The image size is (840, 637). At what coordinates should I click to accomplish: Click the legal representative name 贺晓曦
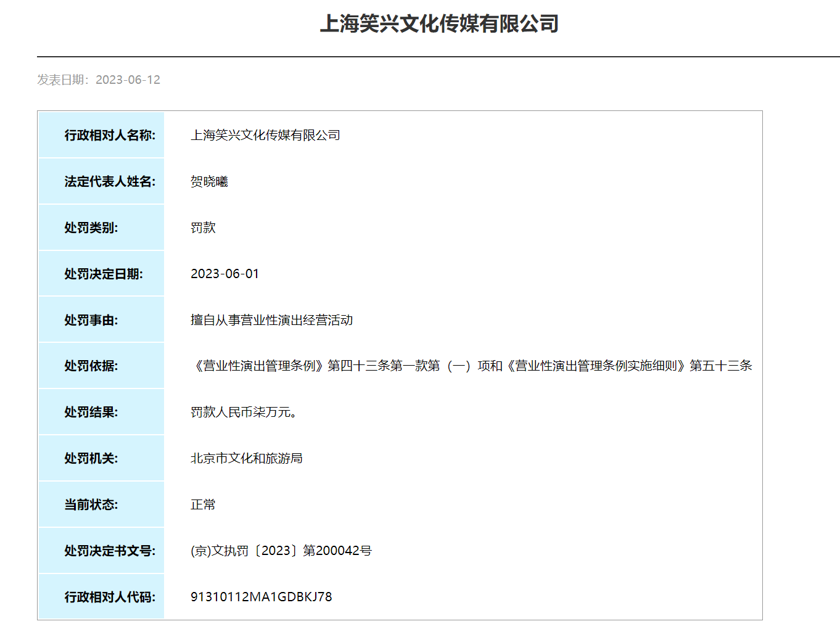[209, 181]
